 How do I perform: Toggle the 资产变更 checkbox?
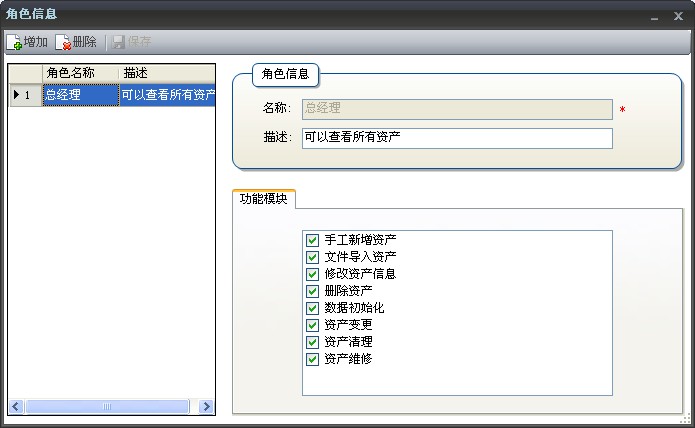click(x=312, y=325)
